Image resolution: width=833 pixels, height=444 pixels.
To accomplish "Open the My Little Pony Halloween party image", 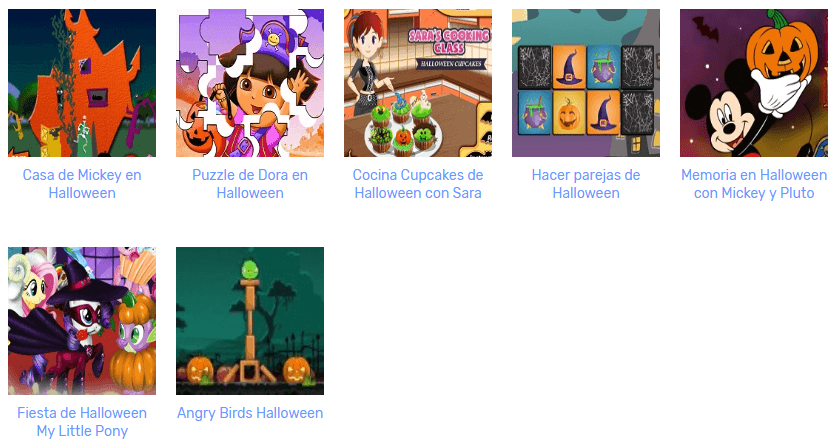I will [82, 321].
